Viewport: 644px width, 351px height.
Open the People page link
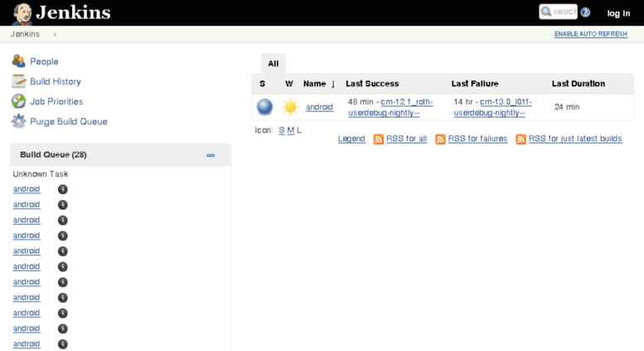44,61
